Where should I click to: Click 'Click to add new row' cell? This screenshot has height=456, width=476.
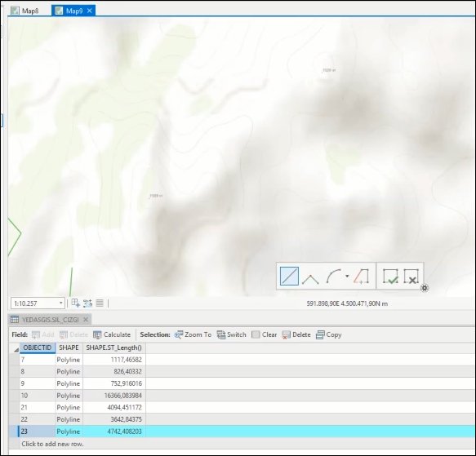[52, 444]
